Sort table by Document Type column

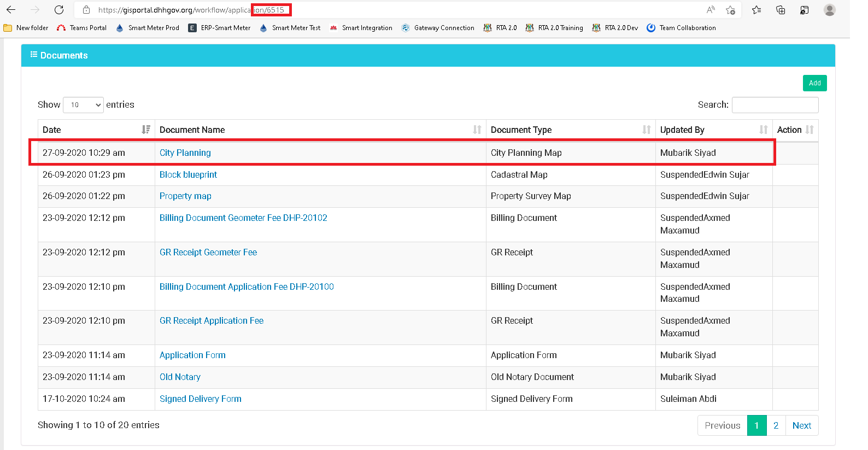571,130
